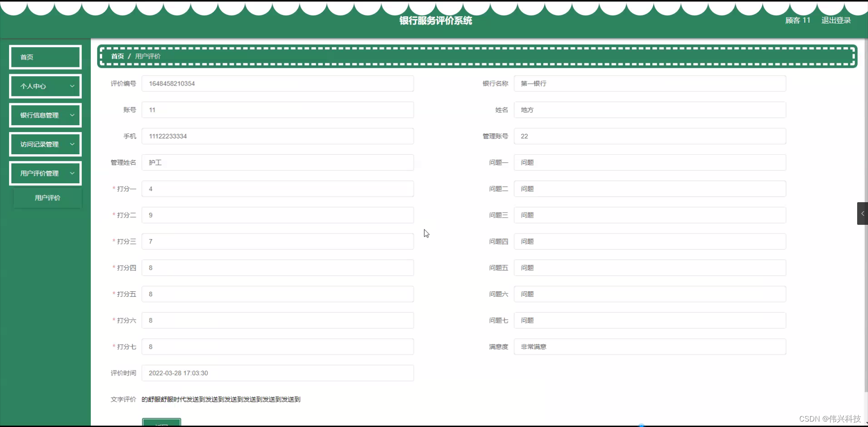Click the 评价编号 input showing 1648458210354
Viewport: 868px width, 427px height.
point(278,83)
